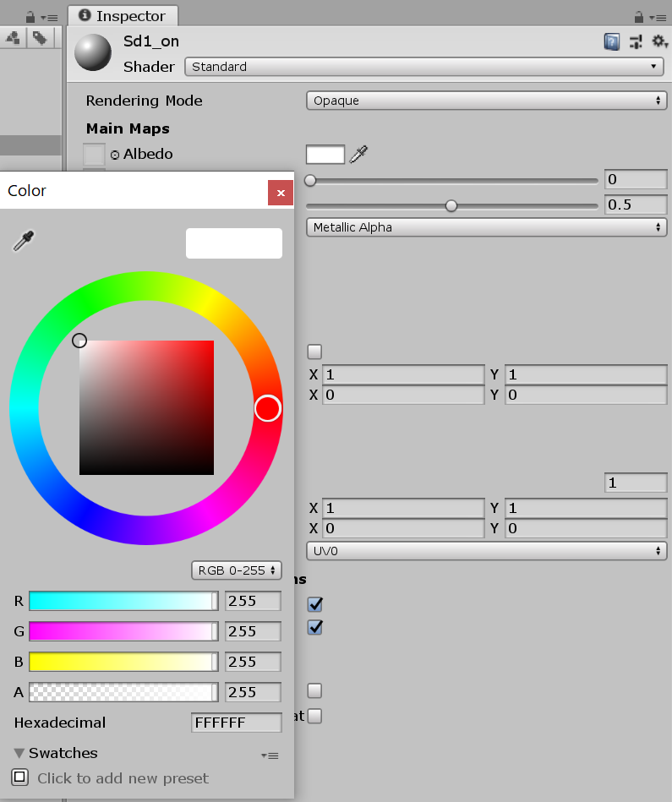Click the search-by-label tag icon

click(40, 38)
